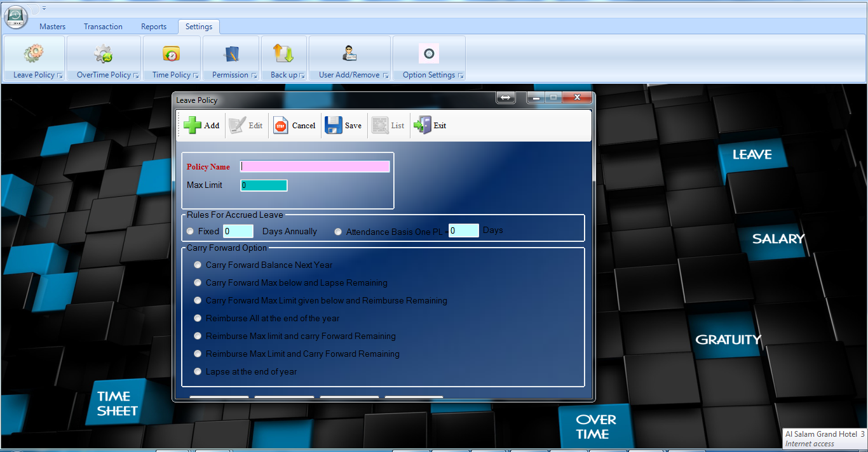The image size is (868, 452).
Task: Choose Carry Forward Balance Next Year
Action: coord(198,265)
